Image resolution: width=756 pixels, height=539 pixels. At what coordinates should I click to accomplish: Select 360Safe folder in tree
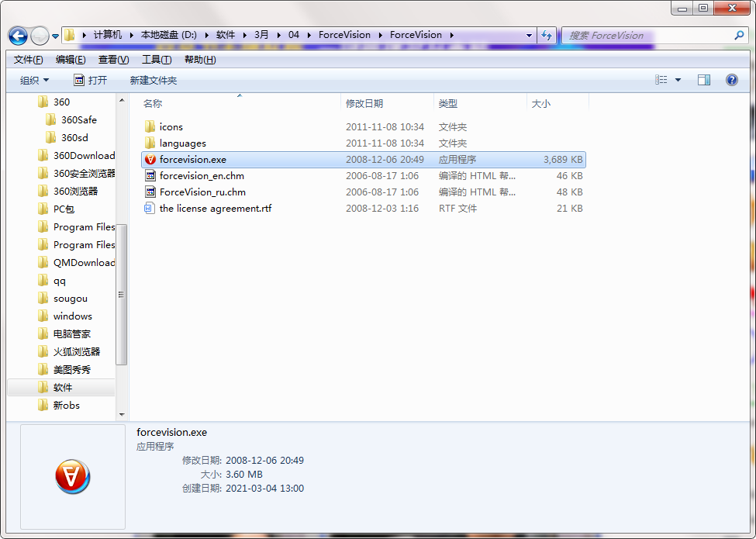point(71,120)
